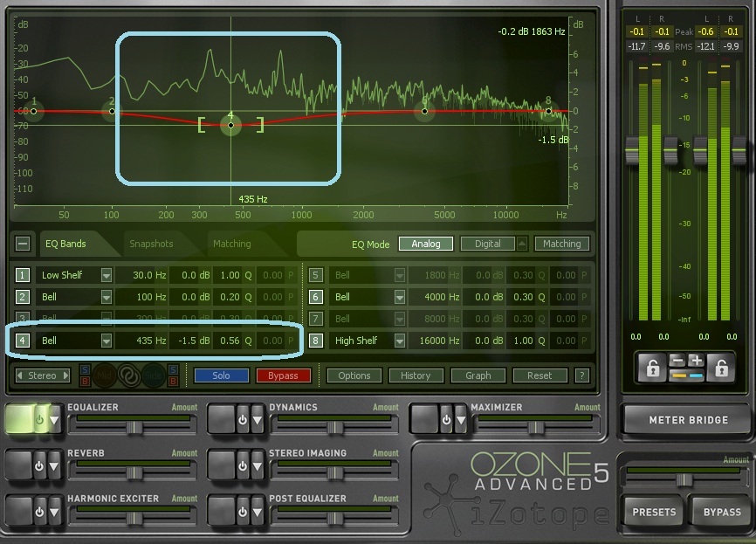The height and width of the screenshot is (544, 756).
Task: Click the Stereo selector left arrow
Action: 20,375
